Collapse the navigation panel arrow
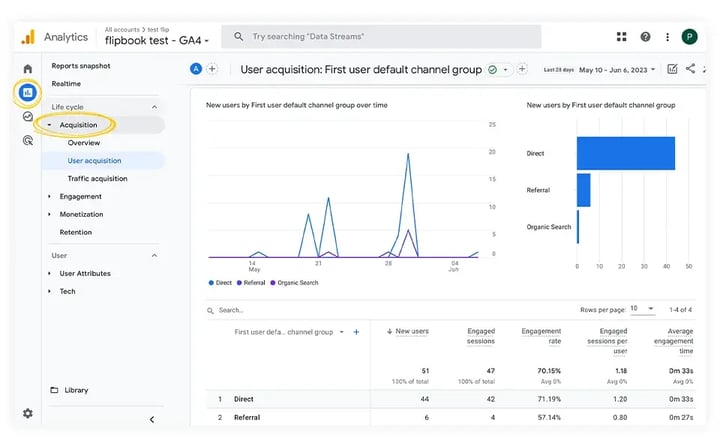Screen dimensions: 720x447 click(152, 419)
